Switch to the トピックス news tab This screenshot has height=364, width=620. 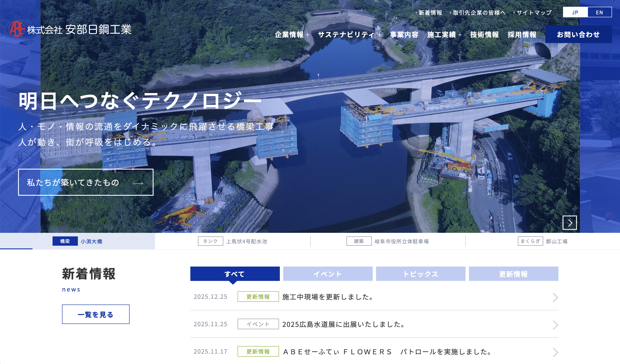point(420,274)
